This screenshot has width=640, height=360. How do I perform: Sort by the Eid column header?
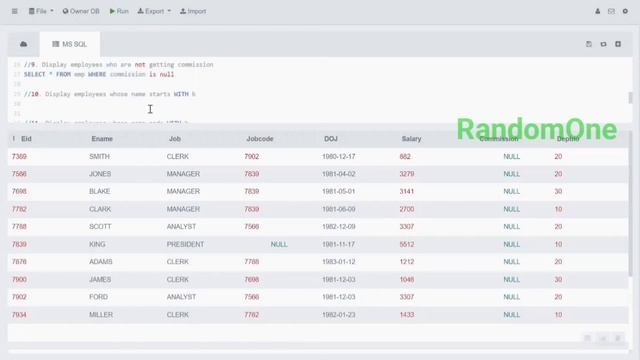pos(26,139)
